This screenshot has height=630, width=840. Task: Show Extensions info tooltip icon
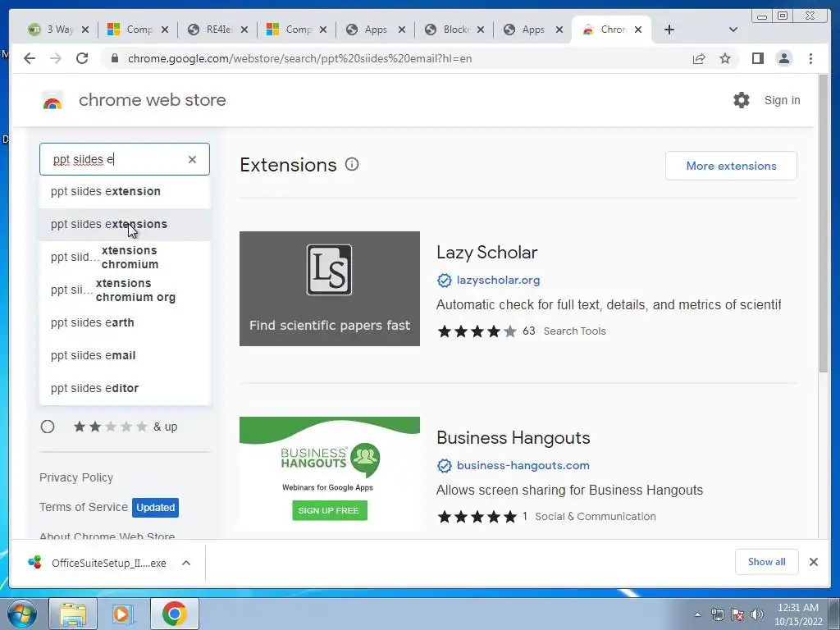pyautogui.click(x=352, y=164)
